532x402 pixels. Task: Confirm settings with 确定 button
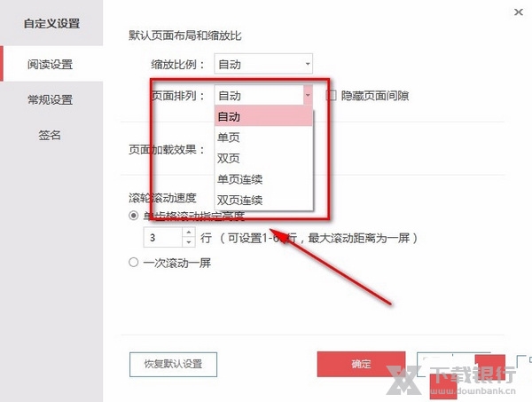point(362,364)
